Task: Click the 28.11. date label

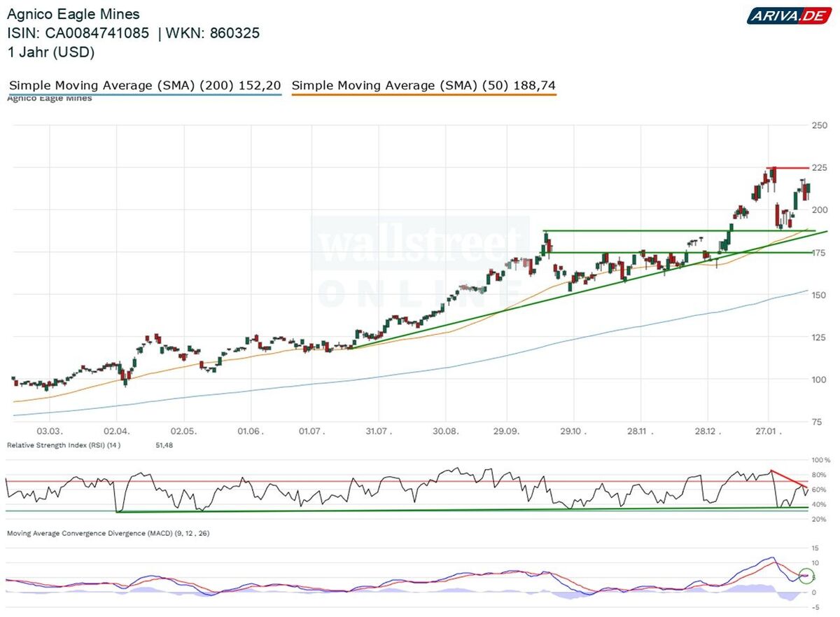Action: pos(639,431)
